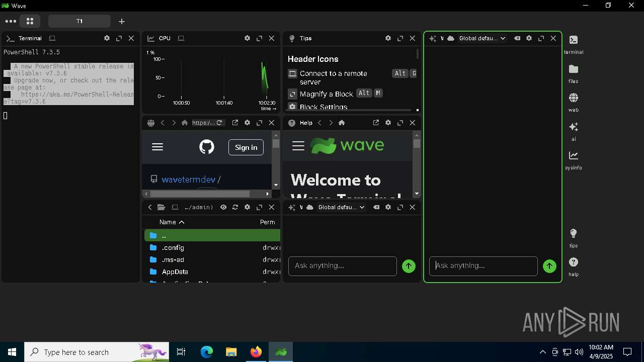Click web block vertical scrollbar thumb
The image size is (644, 362).
pyautogui.click(x=276, y=143)
